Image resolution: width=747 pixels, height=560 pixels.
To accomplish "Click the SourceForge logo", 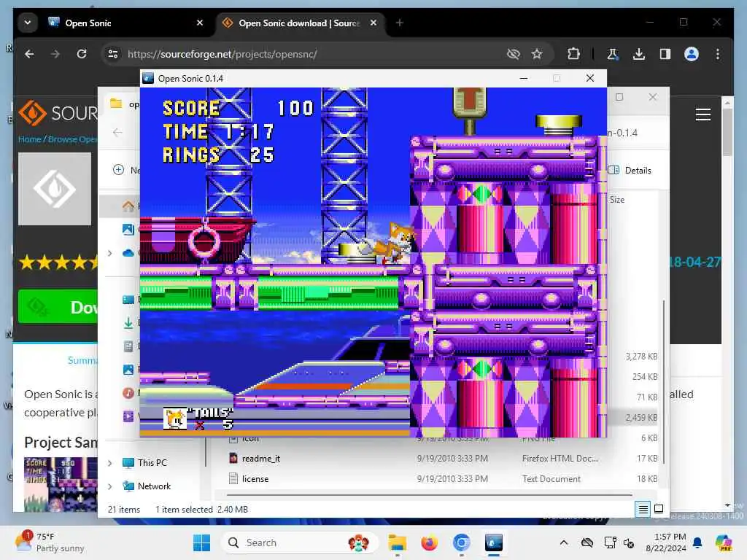I will [57, 113].
